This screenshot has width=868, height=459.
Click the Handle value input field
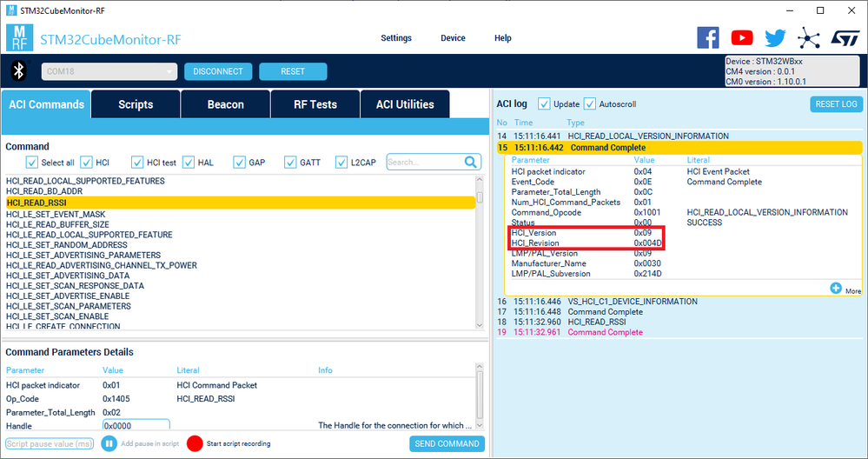(x=136, y=425)
